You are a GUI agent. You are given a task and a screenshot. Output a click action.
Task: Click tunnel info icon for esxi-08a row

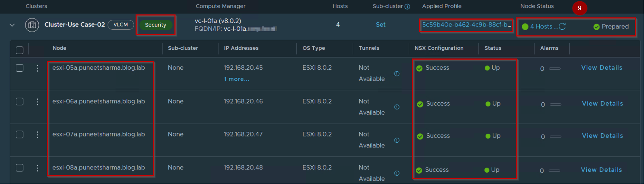397,173
